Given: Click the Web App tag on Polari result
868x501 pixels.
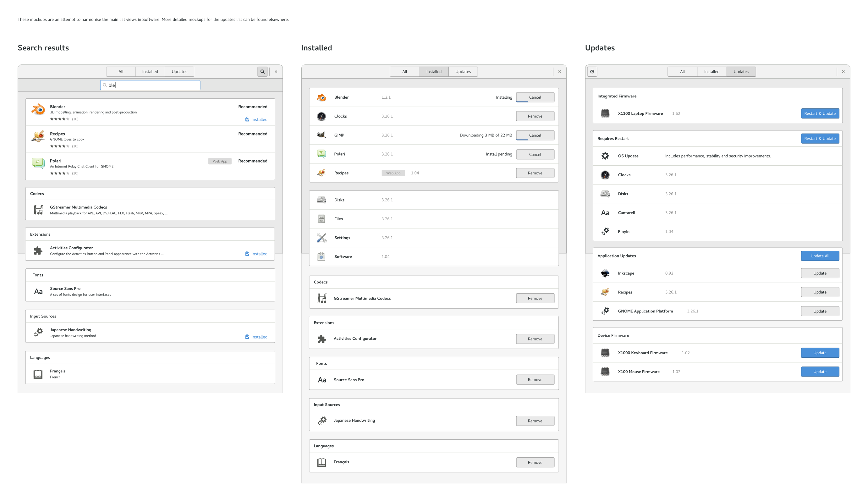Looking at the screenshot, I should 219,161.
